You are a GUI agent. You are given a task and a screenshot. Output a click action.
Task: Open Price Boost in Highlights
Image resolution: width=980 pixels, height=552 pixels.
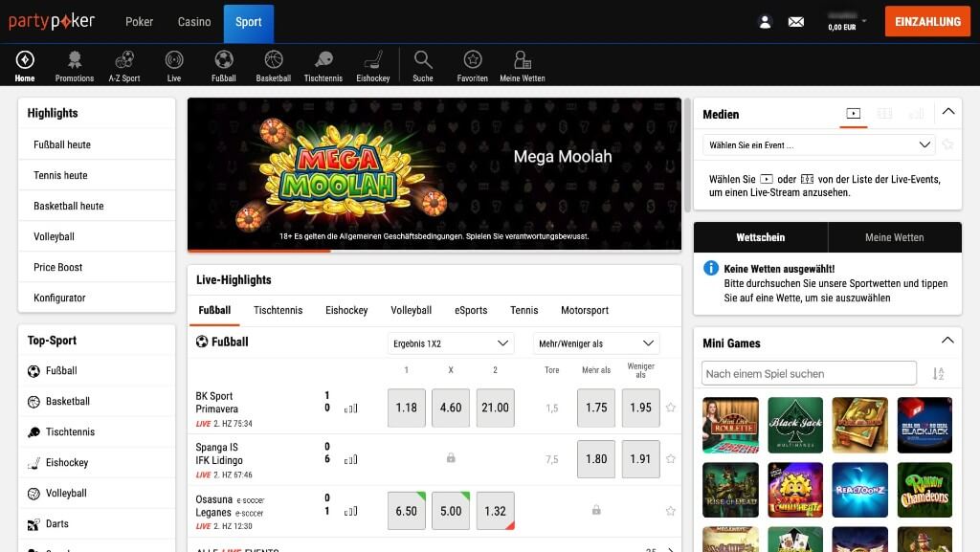pos(97,267)
